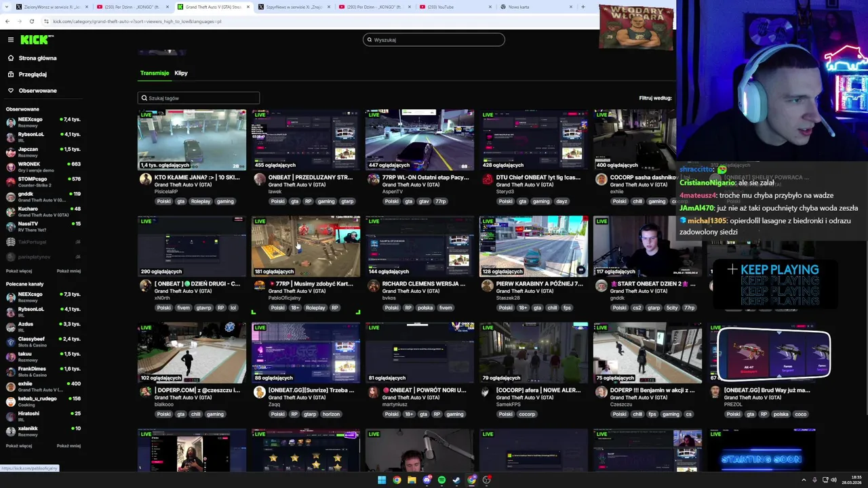Open RICHARD CLEMENS WERSJA stream title

pyautogui.click(x=425, y=284)
